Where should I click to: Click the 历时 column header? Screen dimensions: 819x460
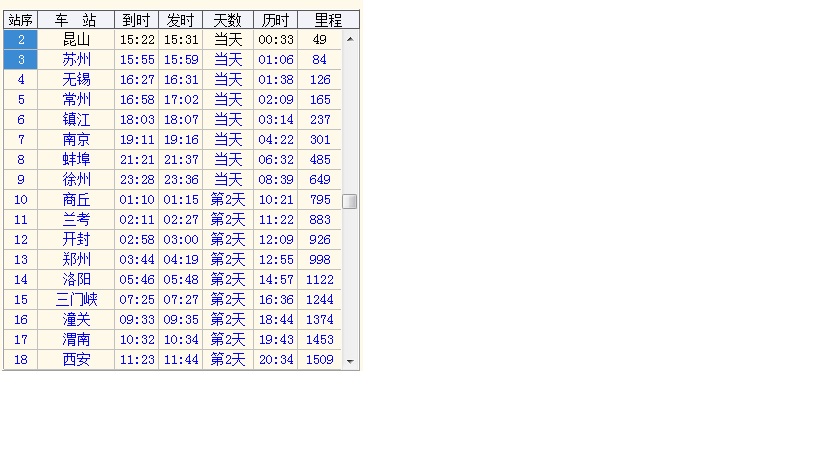click(x=275, y=19)
